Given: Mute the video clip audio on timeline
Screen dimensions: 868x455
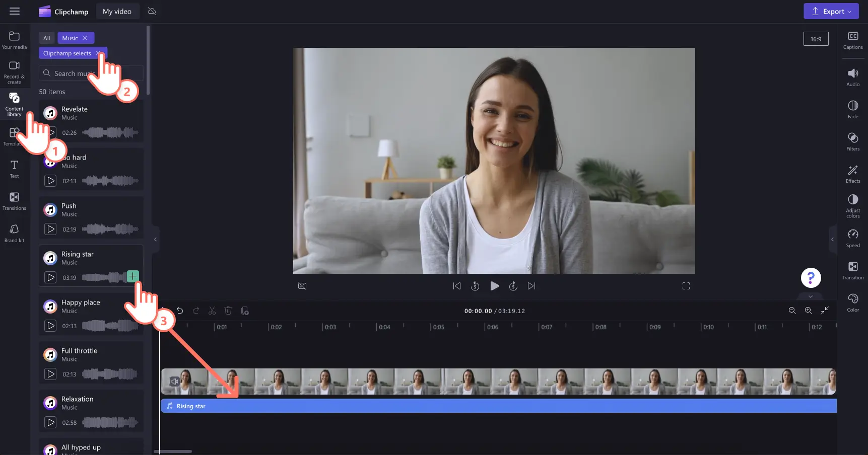Looking at the screenshot, I should pos(174,381).
